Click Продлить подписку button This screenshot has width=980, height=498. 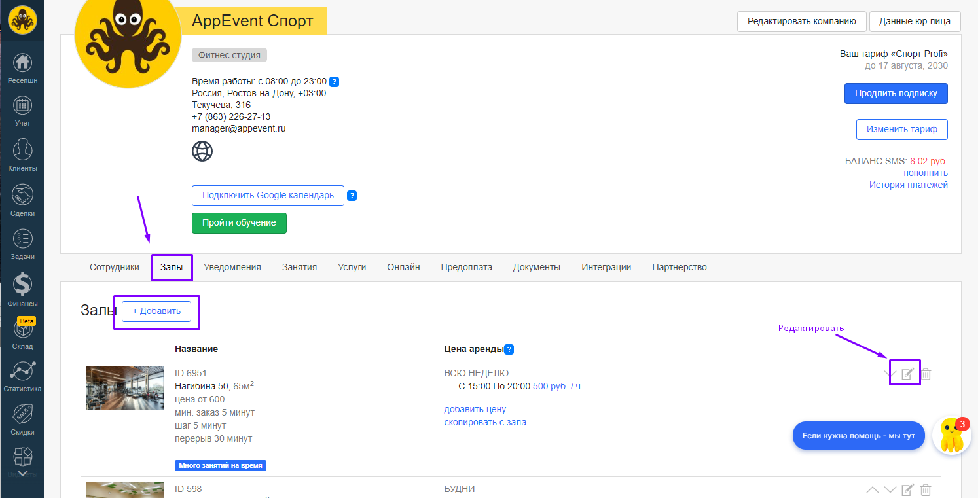[x=896, y=93]
